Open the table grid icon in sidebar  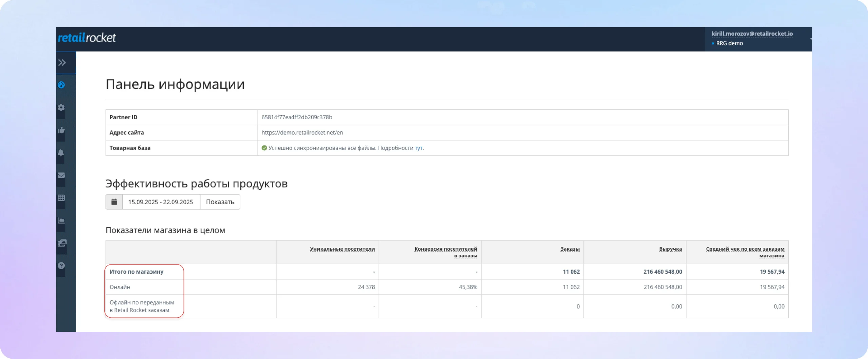[x=61, y=198]
